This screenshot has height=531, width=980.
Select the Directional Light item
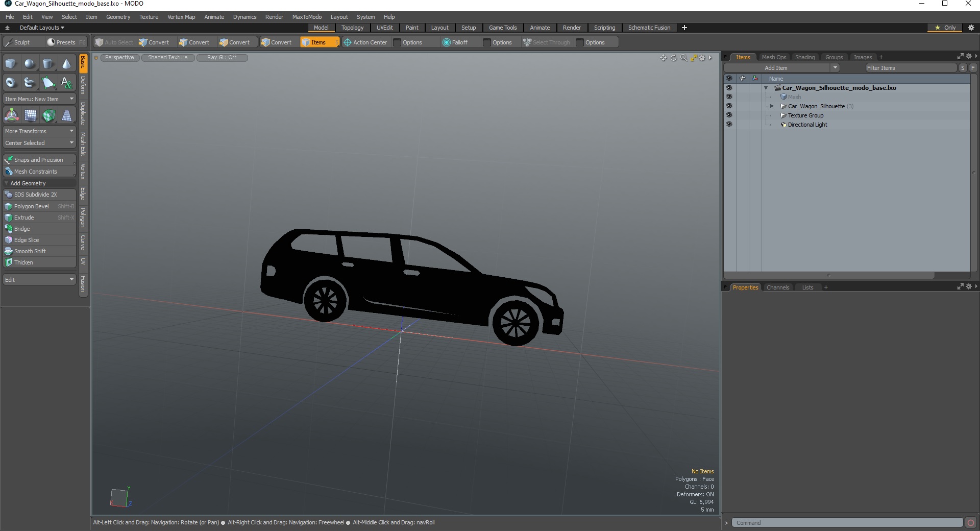click(807, 125)
